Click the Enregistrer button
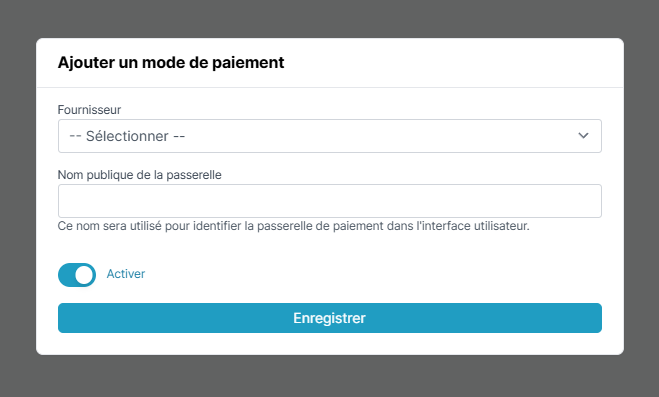This screenshot has height=397, width=659. tap(330, 318)
